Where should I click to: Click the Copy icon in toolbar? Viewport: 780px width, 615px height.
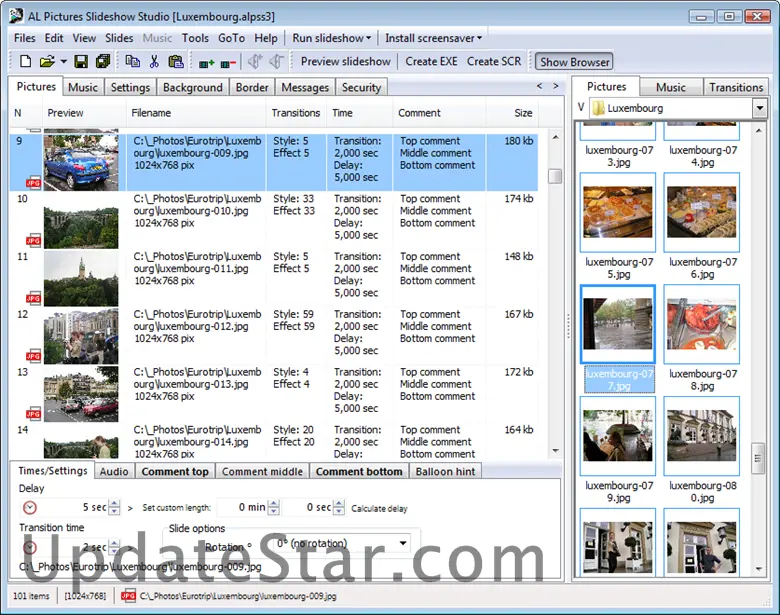click(x=133, y=61)
